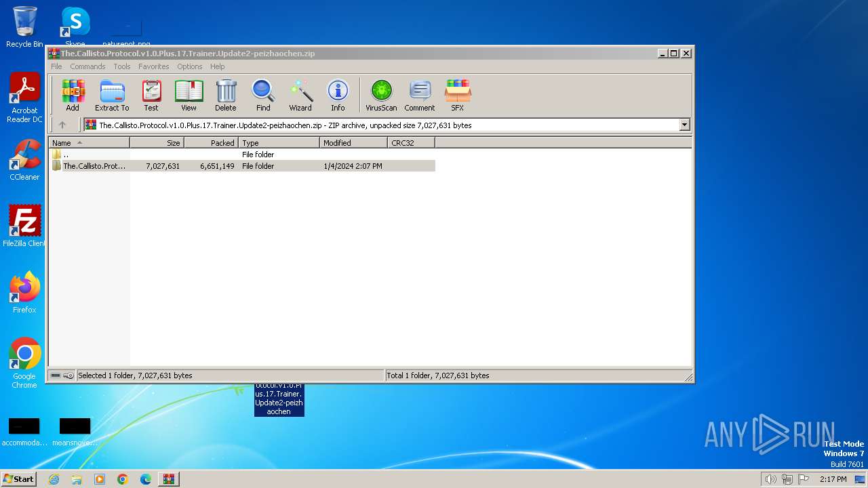Show archive Info
Image resolution: width=868 pixels, height=488 pixels.
[338, 95]
